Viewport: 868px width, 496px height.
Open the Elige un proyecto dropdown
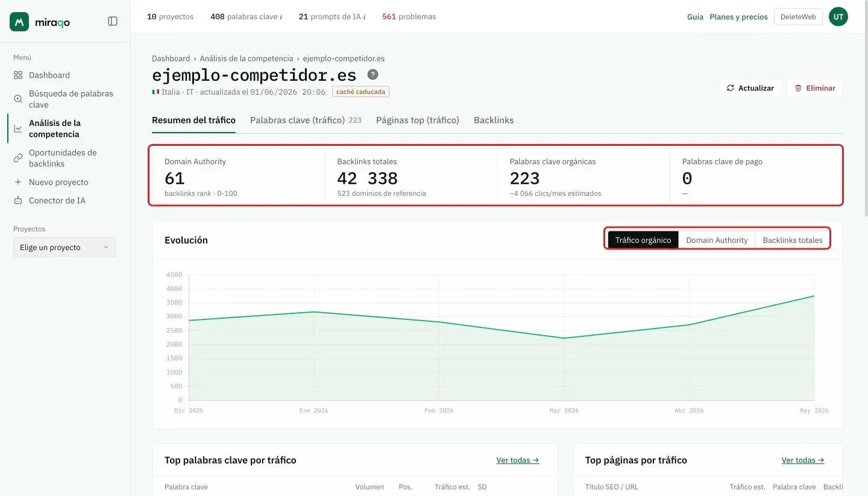point(64,247)
